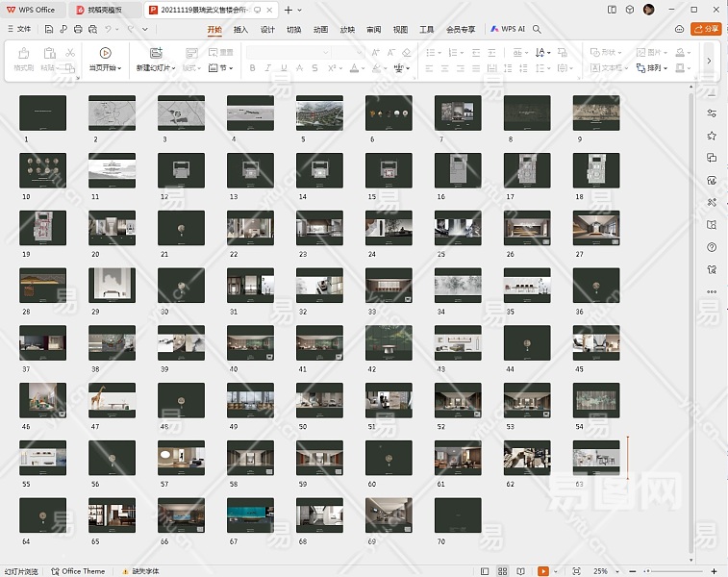Open the settings sliders icon in sidebar
This screenshot has height=577, width=728.
pyautogui.click(x=712, y=113)
